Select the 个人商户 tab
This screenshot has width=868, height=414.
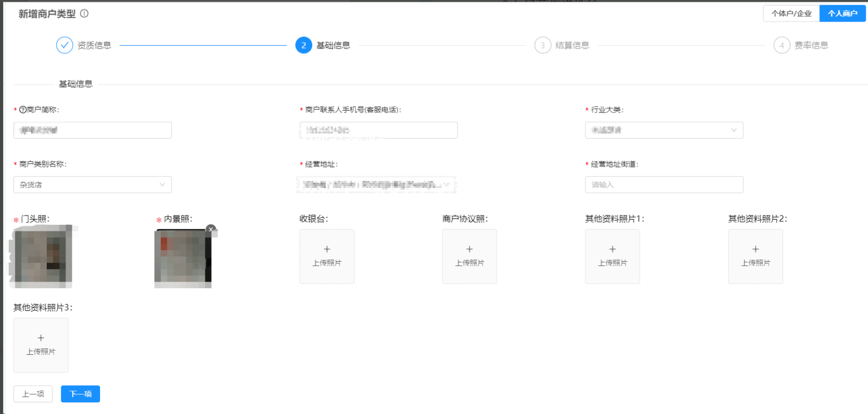(x=843, y=13)
